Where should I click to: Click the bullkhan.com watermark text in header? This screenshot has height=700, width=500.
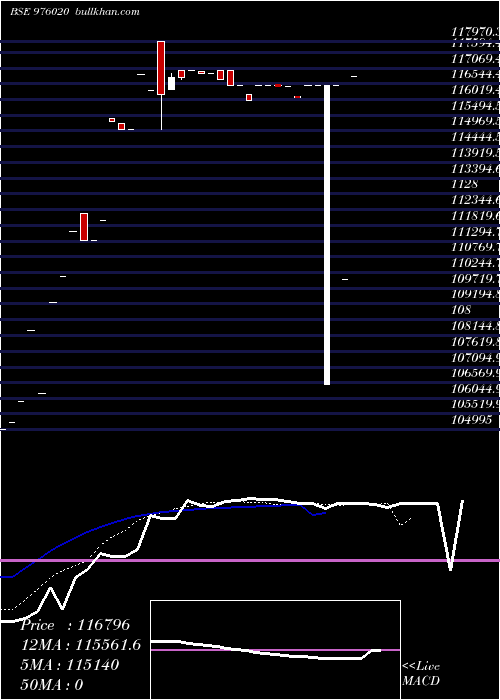(x=106, y=12)
